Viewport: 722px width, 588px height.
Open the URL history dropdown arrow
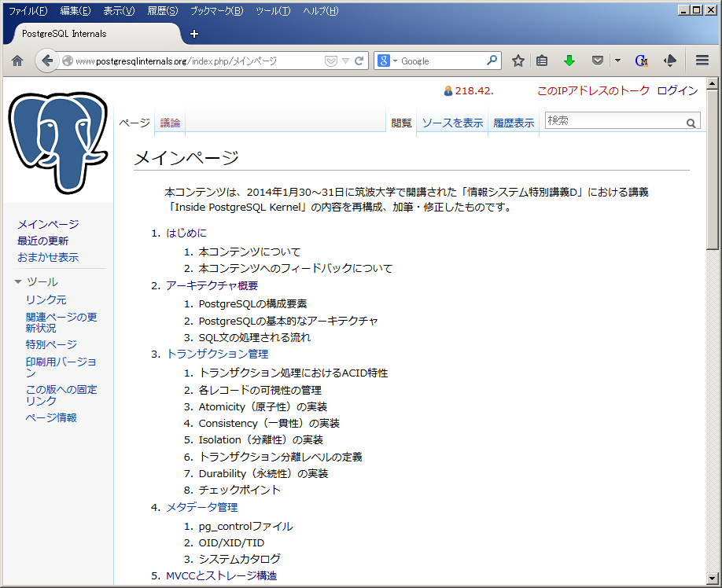pyautogui.click(x=345, y=61)
